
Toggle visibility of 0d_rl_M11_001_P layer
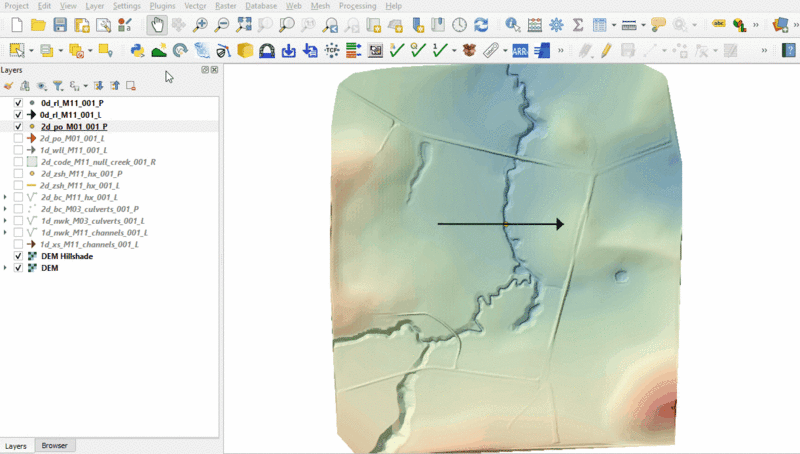(x=18, y=103)
